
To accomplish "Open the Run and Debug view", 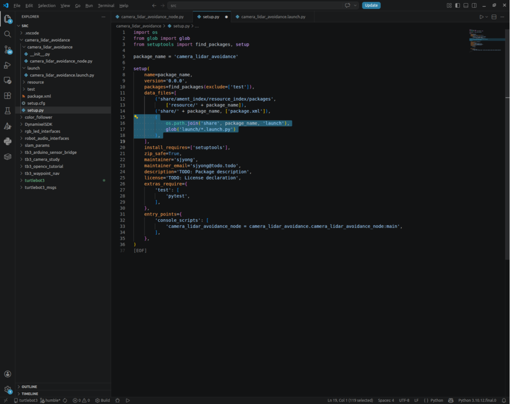I will click(7, 65).
